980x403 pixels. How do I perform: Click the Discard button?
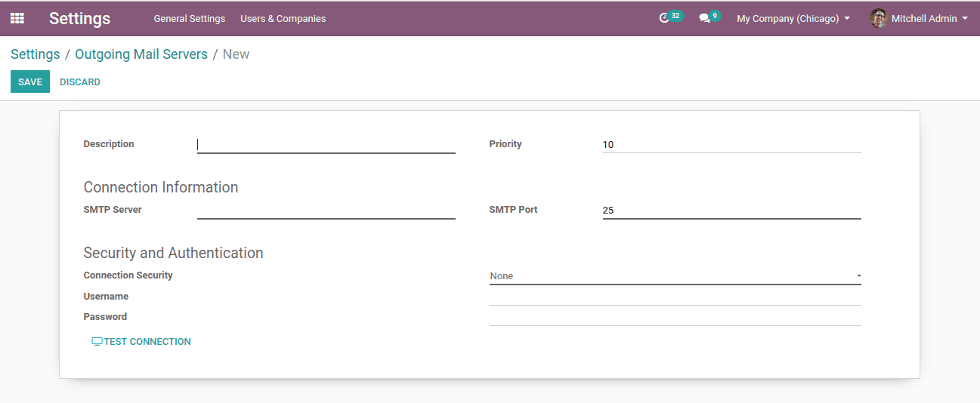(80, 82)
